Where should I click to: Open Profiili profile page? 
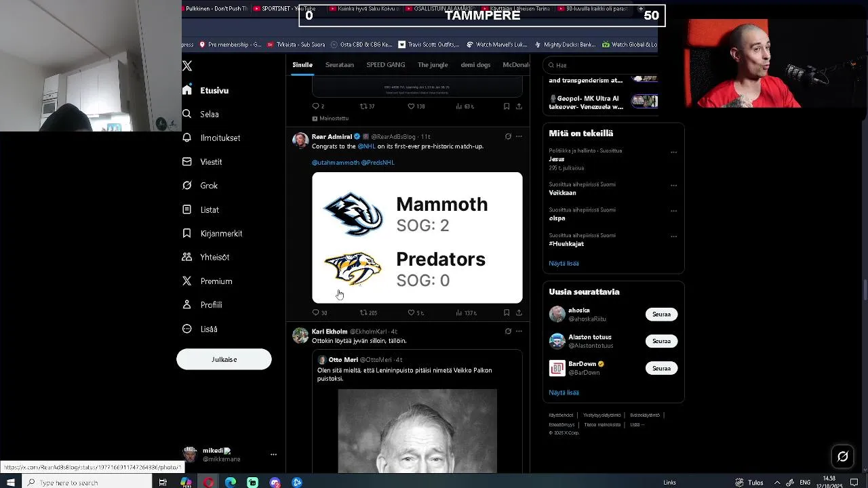[202, 305]
